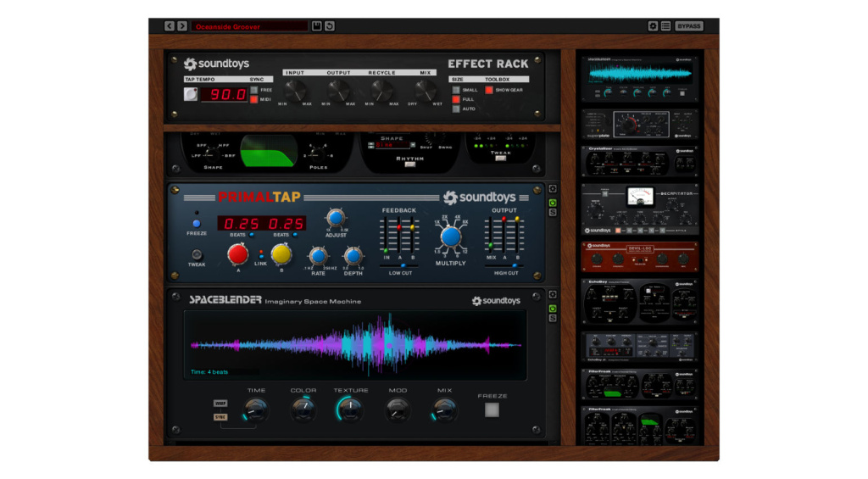Screen dimensions: 868x479
Task: Click the revert preset circular arrow icon
Action: pos(330,26)
